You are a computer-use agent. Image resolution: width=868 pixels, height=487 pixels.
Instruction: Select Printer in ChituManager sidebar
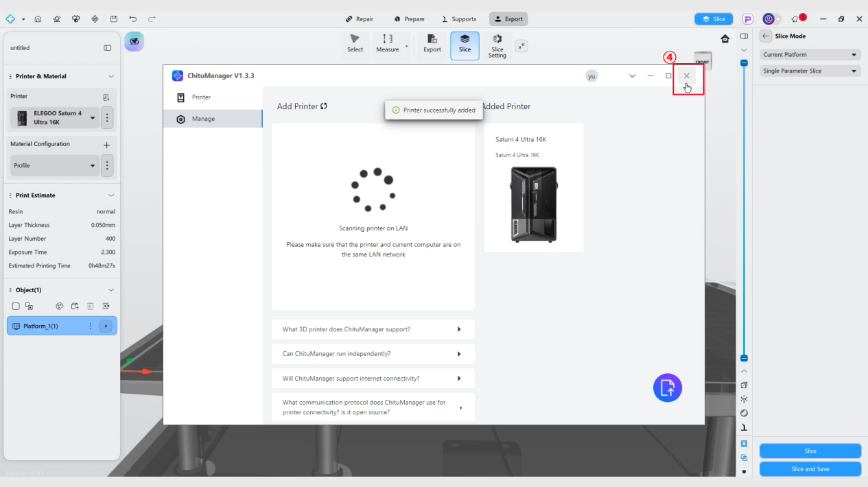click(x=213, y=97)
